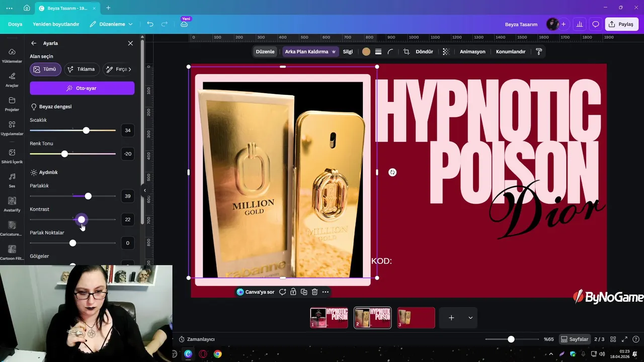Add a new page with the plus button
This screenshot has height=362, width=644.
pos(451,318)
